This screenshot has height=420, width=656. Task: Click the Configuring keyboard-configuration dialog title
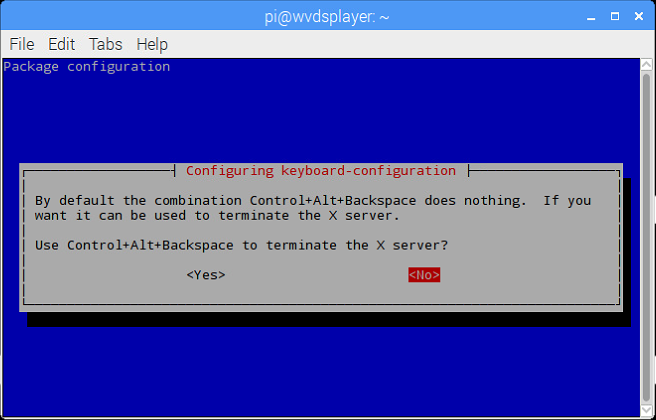tap(321, 171)
